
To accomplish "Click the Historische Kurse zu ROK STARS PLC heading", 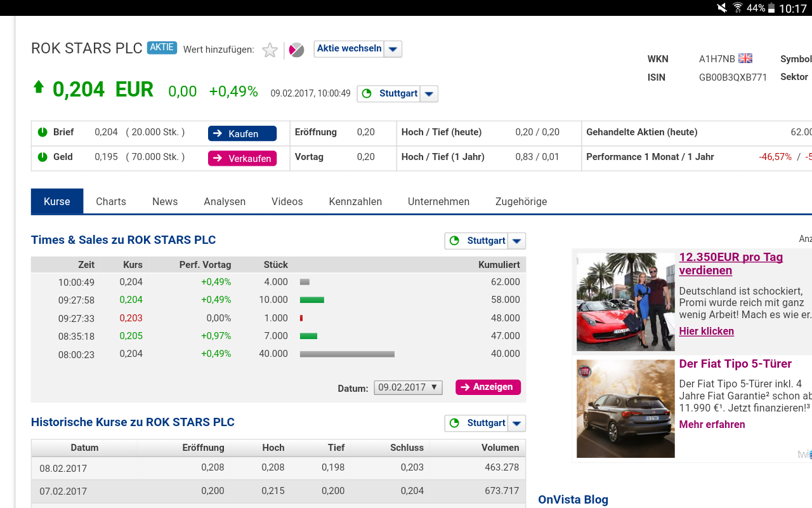I will pos(133,422).
